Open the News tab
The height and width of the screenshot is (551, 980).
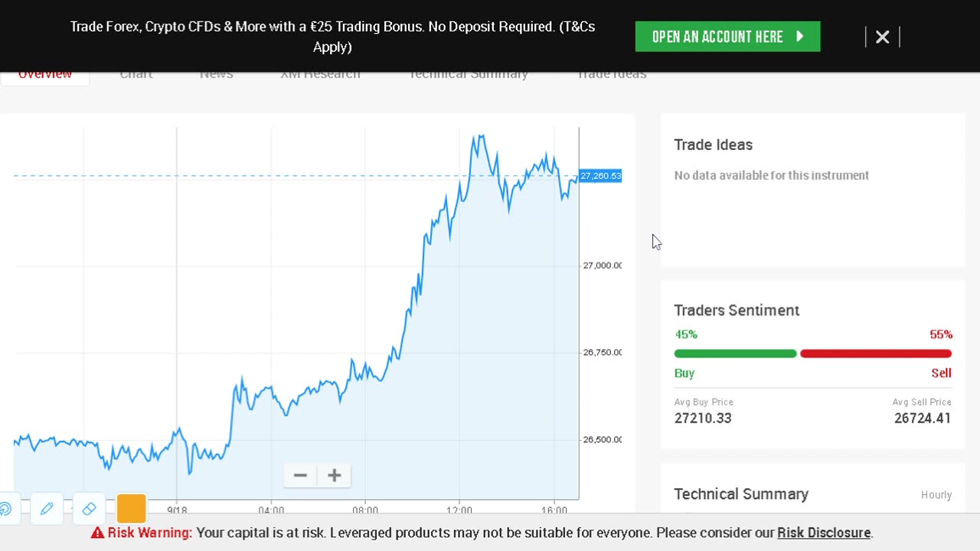point(217,74)
